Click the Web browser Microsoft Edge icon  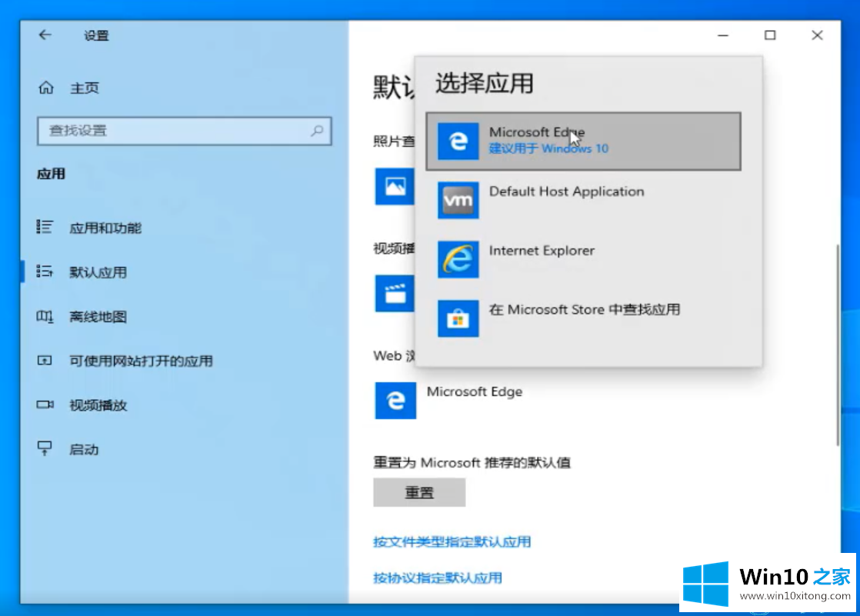395,400
